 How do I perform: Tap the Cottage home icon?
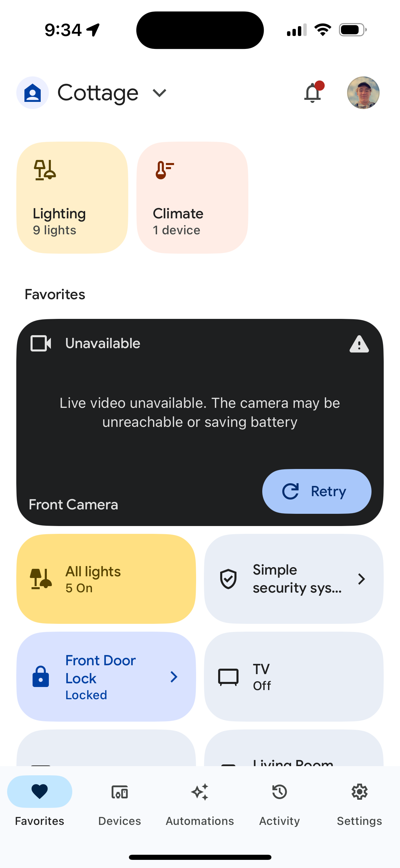pyautogui.click(x=33, y=93)
